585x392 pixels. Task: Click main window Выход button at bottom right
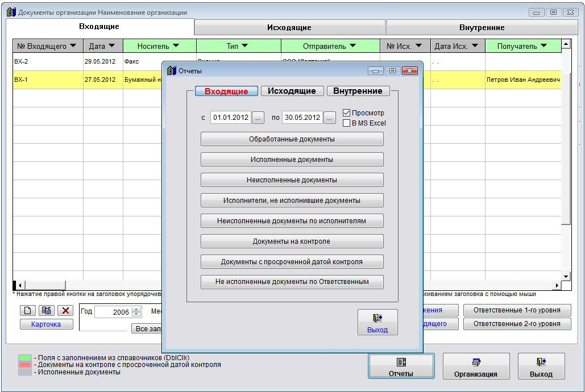(x=541, y=366)
